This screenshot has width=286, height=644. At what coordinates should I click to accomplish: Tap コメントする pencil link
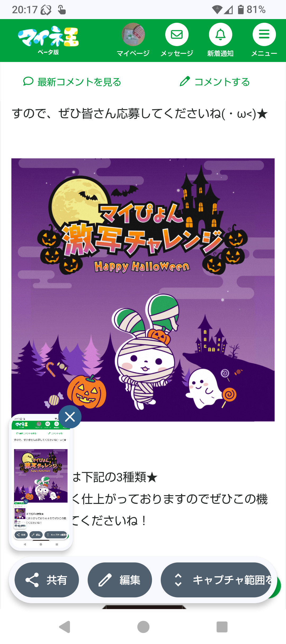215,82
